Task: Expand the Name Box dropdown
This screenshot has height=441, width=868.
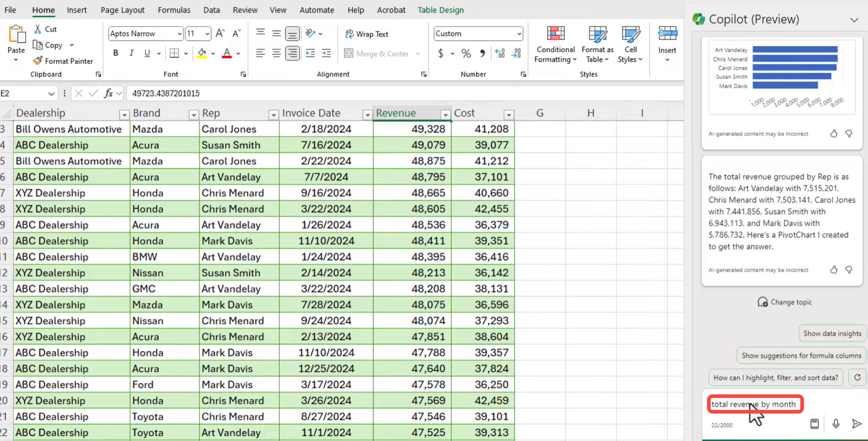Action: click(x=51, y=94)
